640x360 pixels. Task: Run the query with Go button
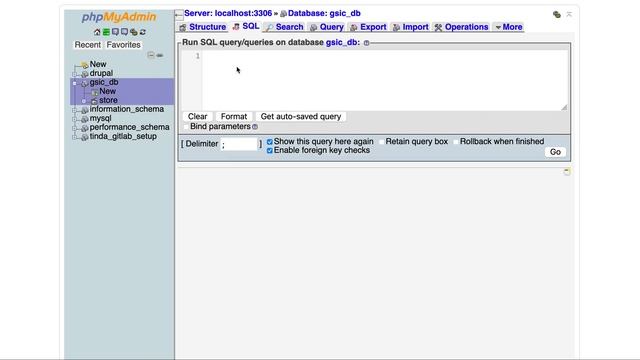pos(555,152)
